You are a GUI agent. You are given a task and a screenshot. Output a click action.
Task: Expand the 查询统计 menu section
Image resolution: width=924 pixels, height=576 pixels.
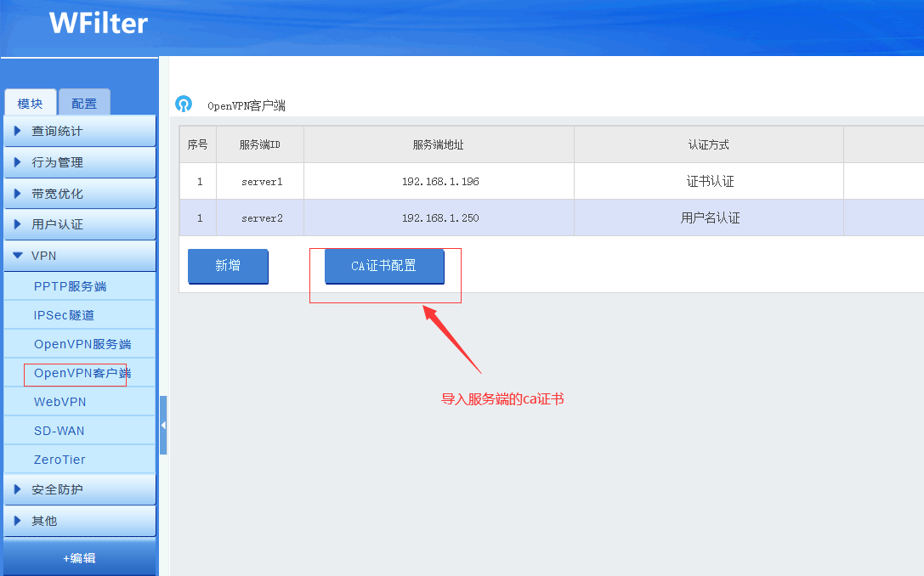coord(79,131)
